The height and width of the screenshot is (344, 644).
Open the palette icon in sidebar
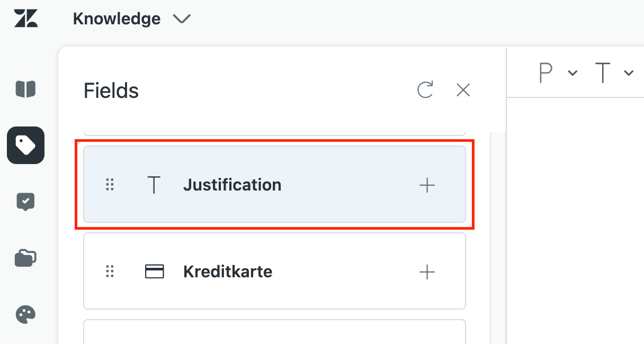click(x=25, y=315)
